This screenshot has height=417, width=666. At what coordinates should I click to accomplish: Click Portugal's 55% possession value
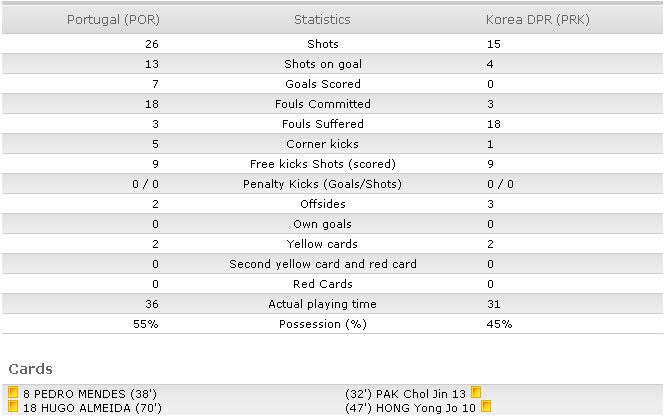(x=146, y=324)
